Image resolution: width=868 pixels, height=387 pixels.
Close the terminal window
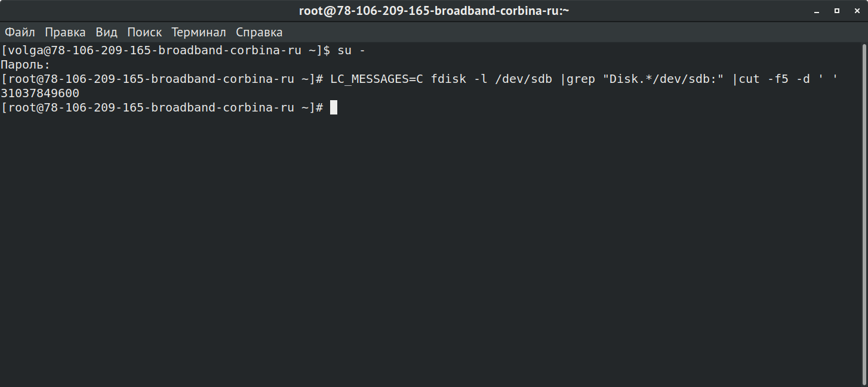point(857,11)
